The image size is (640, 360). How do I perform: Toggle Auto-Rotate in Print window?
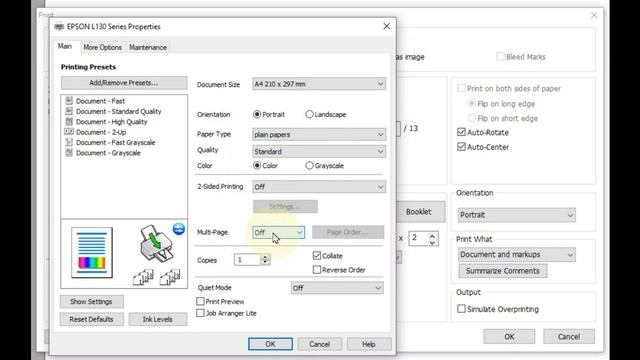[461, 132]
